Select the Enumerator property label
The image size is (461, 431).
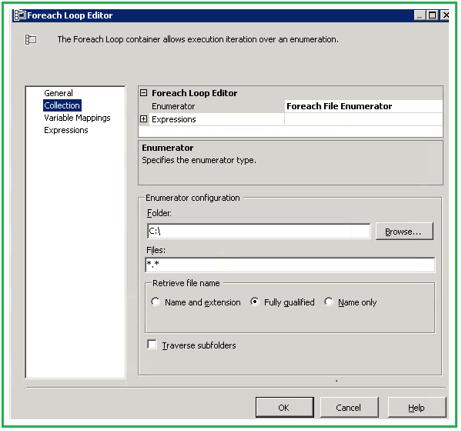pos(173,106)
